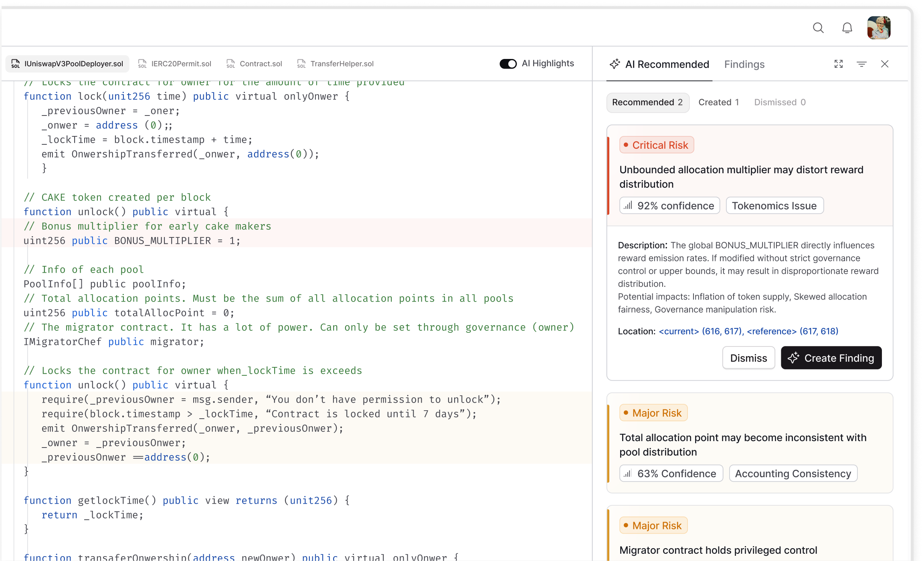Click the signal bars icon in 63% Confidence
Viewport: 924px width, 561px height.
tap(628, 474)
